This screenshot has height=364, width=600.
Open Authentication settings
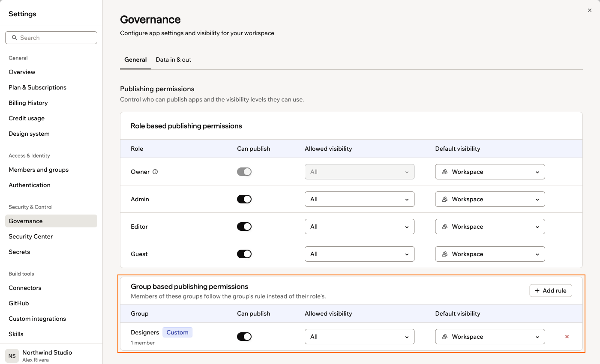coord(51,185)
